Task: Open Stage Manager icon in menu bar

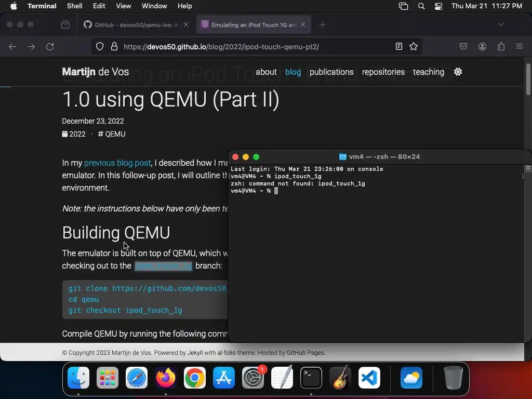Action: pos(403,6)
